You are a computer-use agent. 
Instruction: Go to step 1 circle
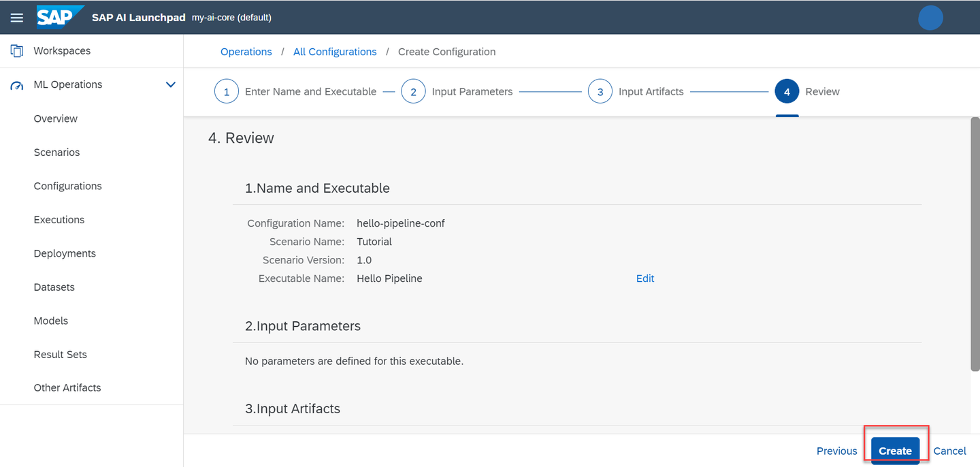pyautogui.click(x=227, y=92)
